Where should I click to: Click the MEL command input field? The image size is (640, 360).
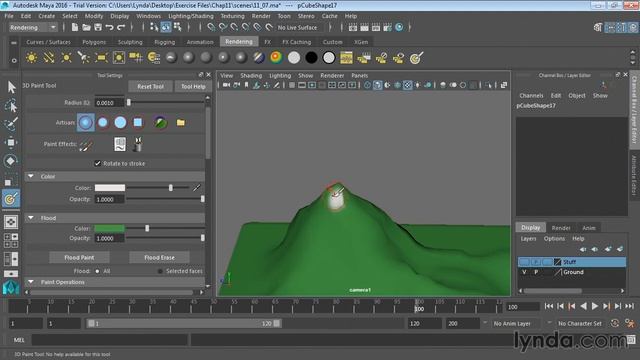click(x=110, y=340)
